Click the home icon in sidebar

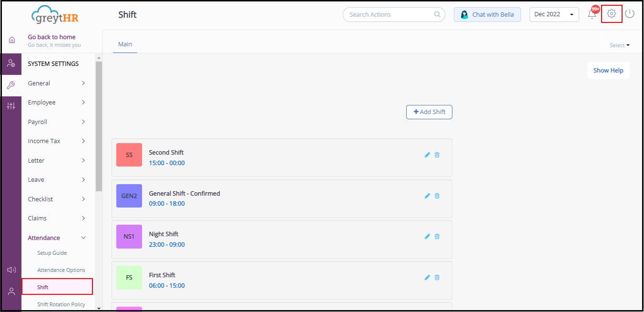tap(12, 41)
